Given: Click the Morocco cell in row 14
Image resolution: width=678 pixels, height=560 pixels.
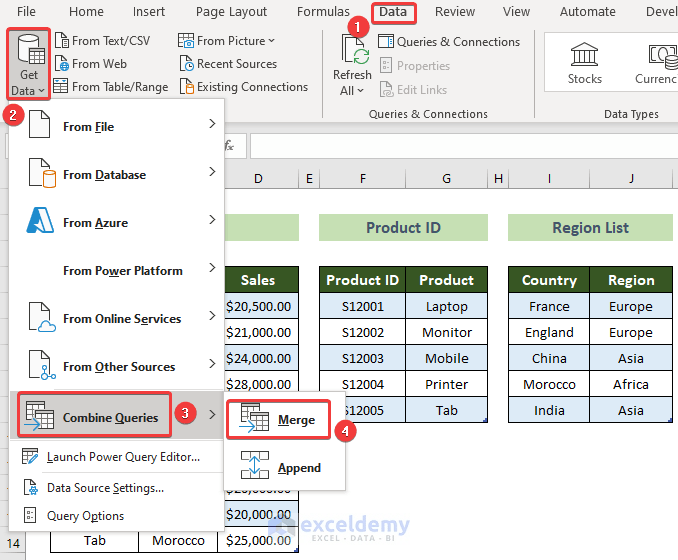Looking at the screenshot, I should (178, 540).
